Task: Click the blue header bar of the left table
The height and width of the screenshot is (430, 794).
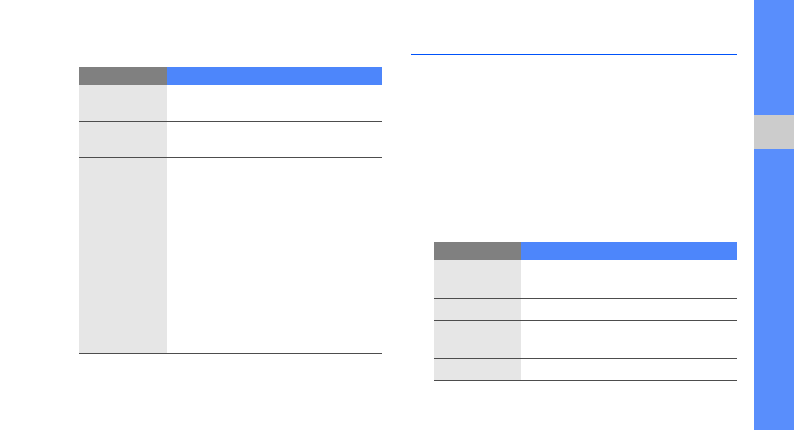Action: (x=274, y=75)
